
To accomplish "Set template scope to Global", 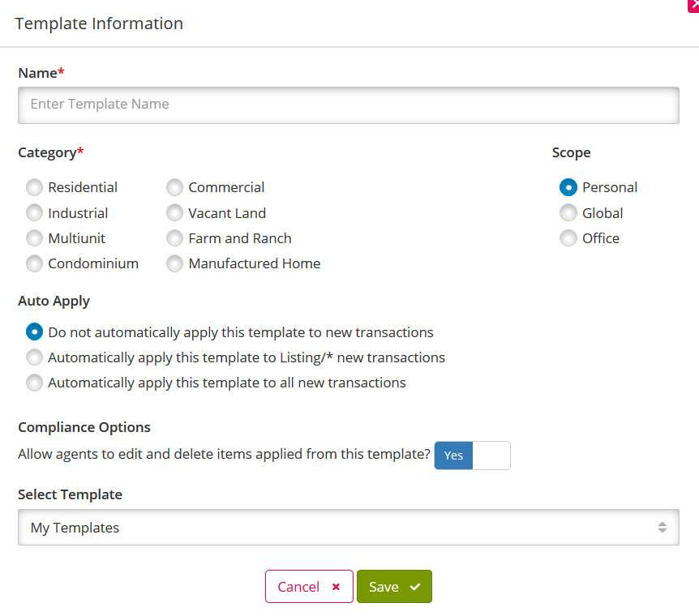I will pos(568,212).
